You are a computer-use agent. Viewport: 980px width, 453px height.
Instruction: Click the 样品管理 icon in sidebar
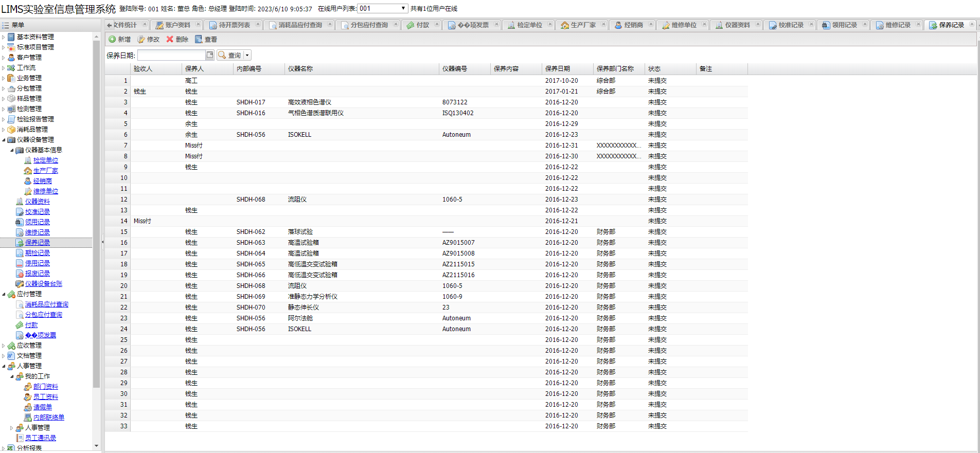click(x=11, y=99)
